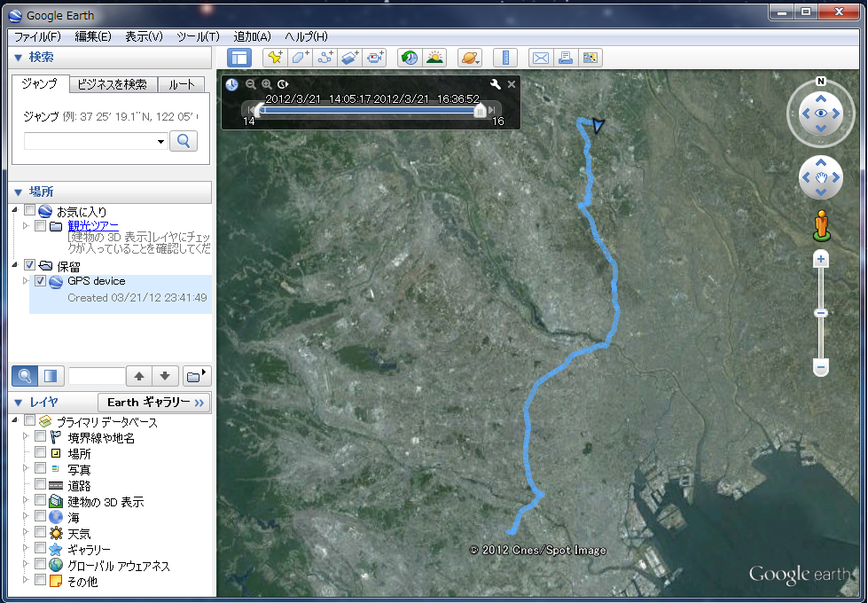Viewport: 868px width, 603px height.
Task: Click the time slider clock icon
Action: 232,84
